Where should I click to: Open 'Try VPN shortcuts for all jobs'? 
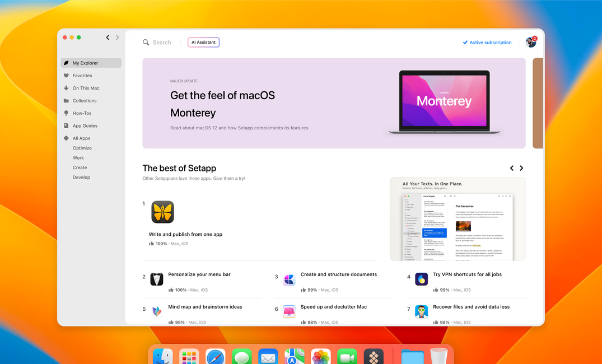click(467, 274)
